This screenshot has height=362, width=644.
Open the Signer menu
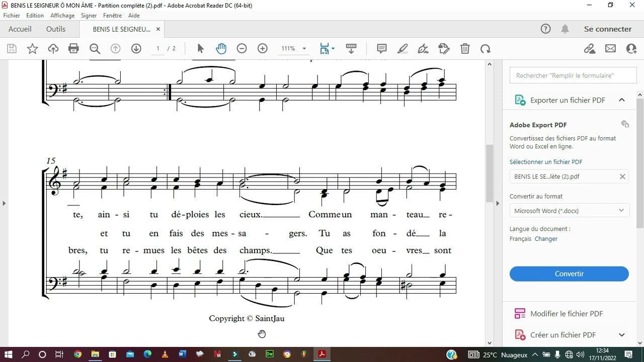pos(89,16)
